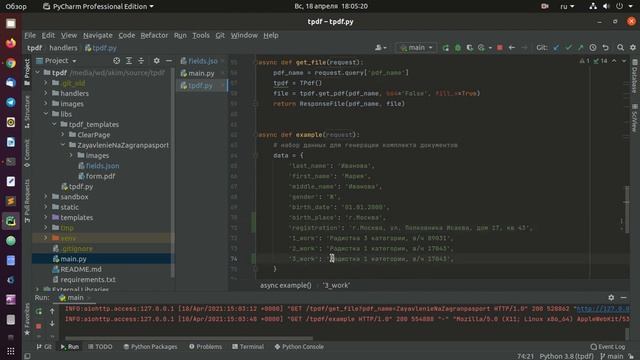The width and height of the screenshot is (640, 360).
Task: Open the Python Packages tool window
Action: 150,347
